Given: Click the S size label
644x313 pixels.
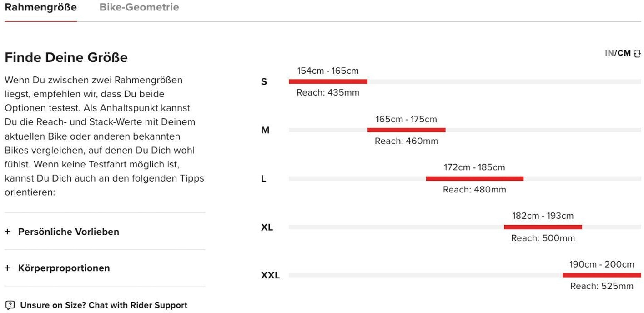Looking at the screenshot, I should coord(264,82).
